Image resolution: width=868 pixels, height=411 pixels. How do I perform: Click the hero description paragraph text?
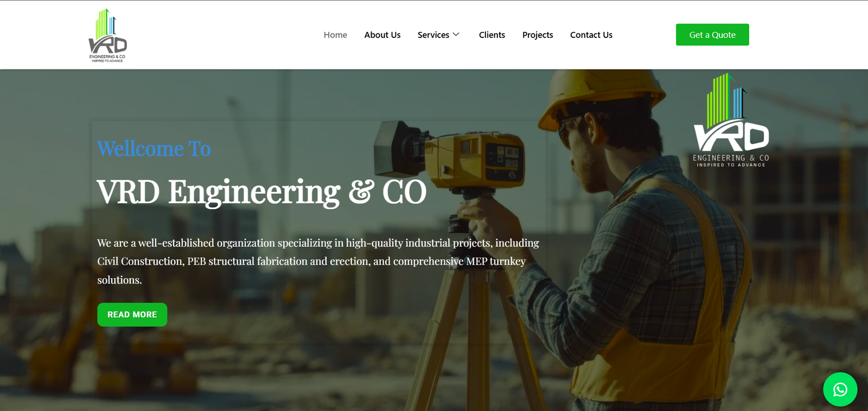pos(318,261)
